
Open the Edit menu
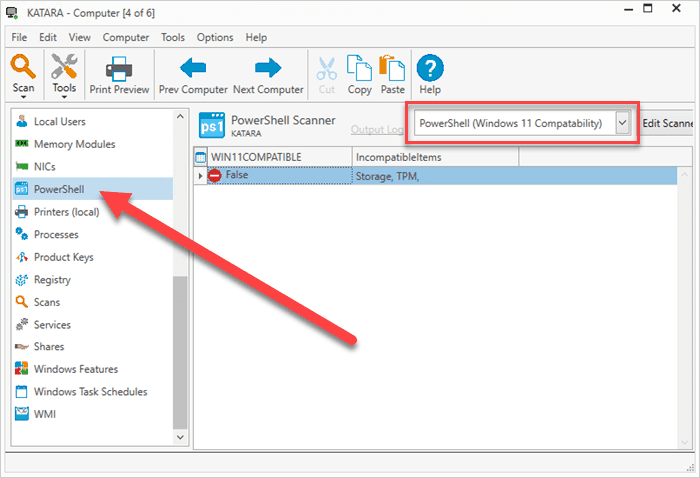[x=48, y=37]
